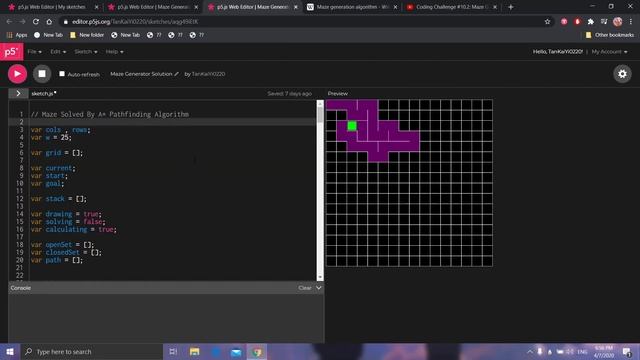This screenshot has height=360, width=640.
Task: Switch to first p5.js My sketches tab
Action: coord(53,7)
